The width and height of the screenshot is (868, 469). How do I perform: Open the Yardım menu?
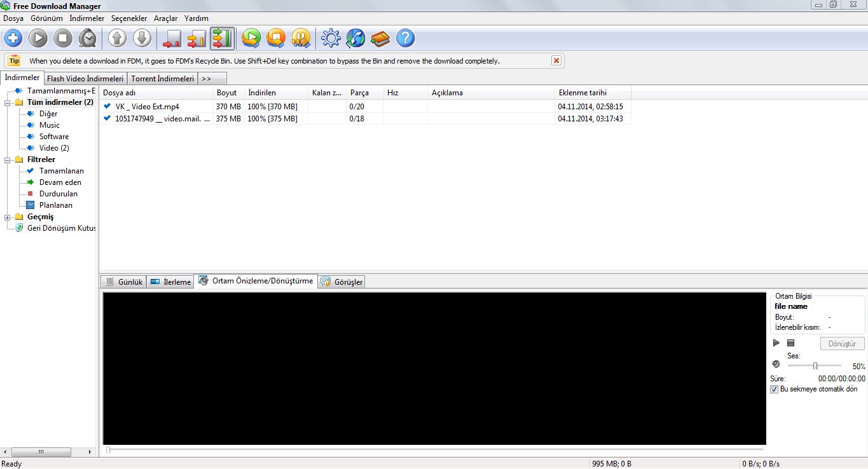(x=196, y=18)
